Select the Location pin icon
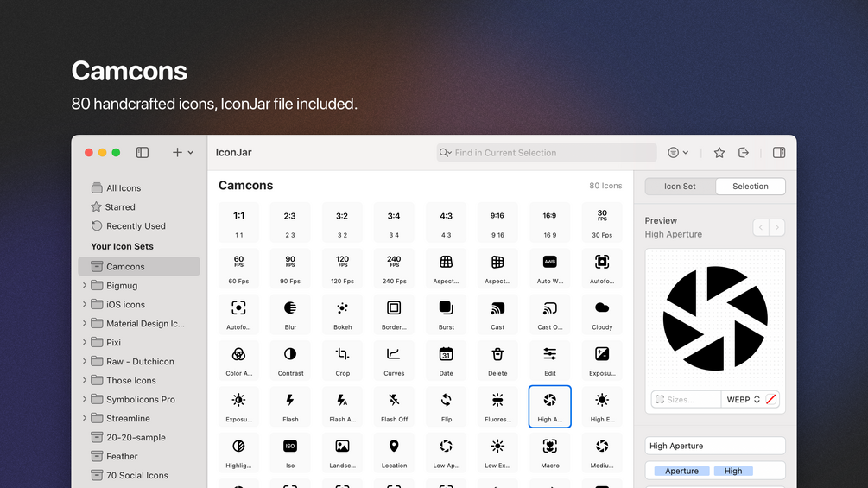868x488 pixels. [x=394, y=453]
